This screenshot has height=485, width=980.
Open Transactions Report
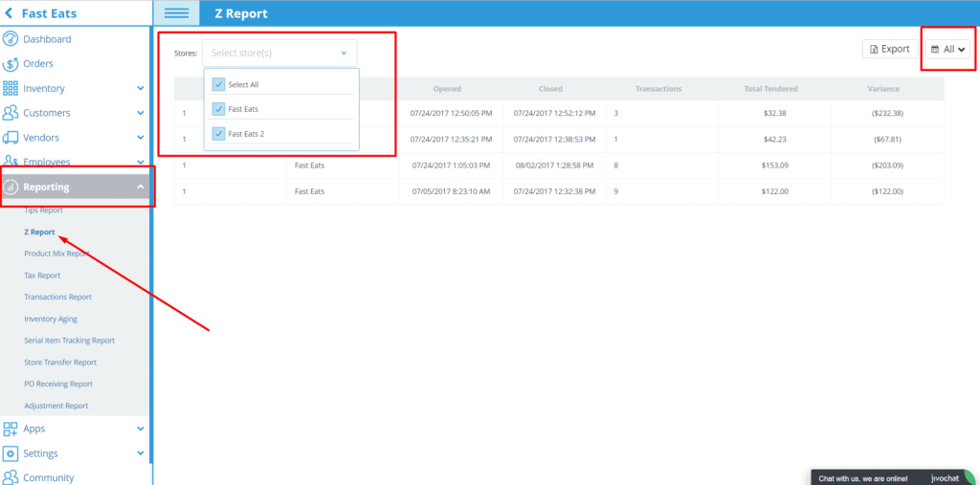(57, 297)
